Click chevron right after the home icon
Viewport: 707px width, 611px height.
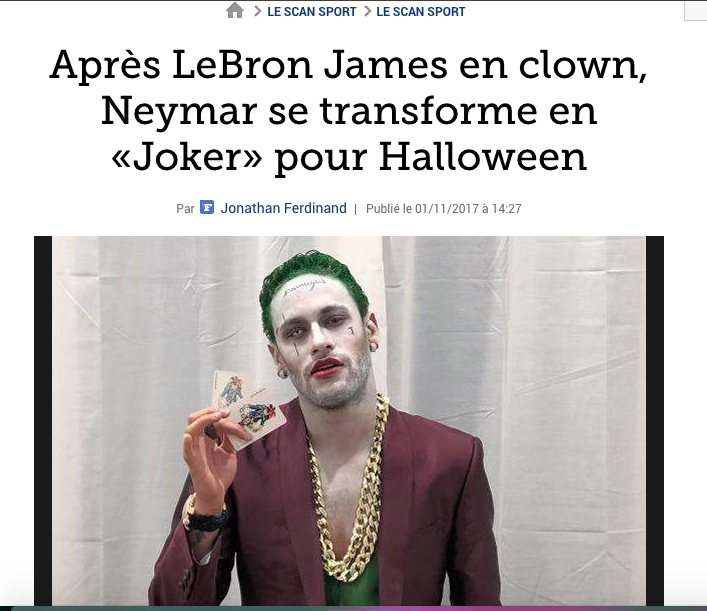pos(258,11)
